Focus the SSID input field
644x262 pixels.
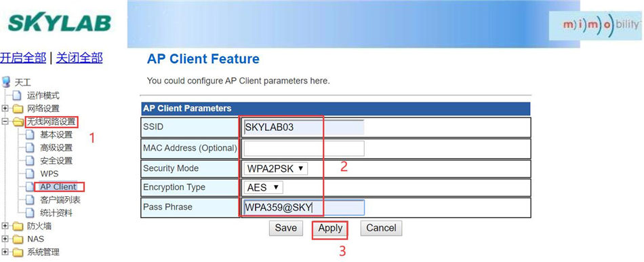point(304,127)
